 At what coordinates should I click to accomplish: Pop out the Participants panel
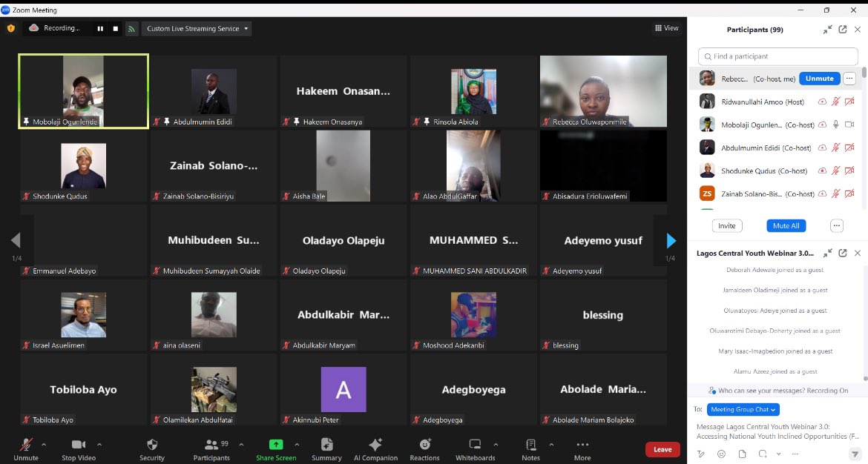click(842, 30)
